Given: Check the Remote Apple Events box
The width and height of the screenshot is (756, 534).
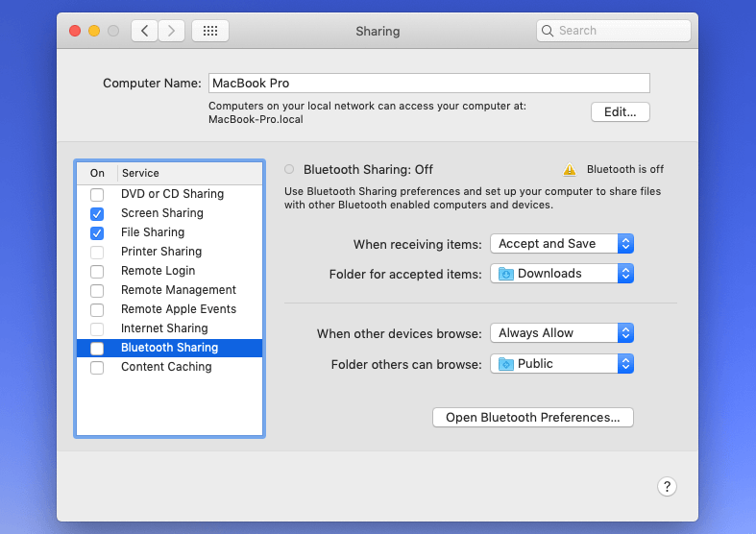Looking at the screenshot, I should point(97,310).
